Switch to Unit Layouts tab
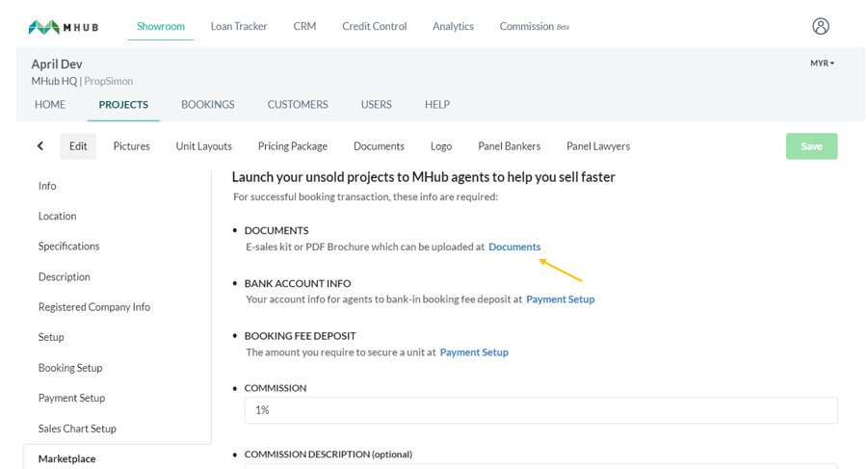Viewport: 868px width, 469px height. [x=203, y=146]
